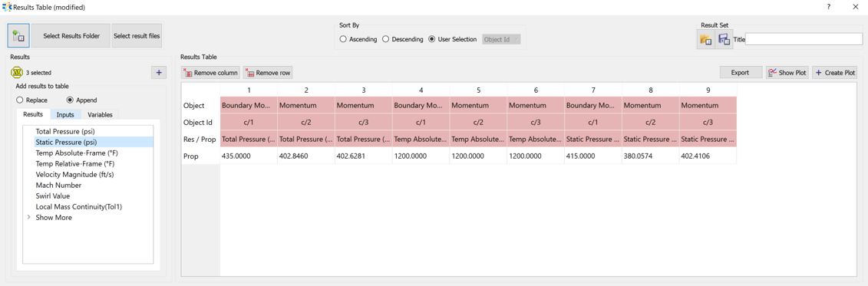Click the open result set folder icon
868x286 pixels.
point(705,39)
